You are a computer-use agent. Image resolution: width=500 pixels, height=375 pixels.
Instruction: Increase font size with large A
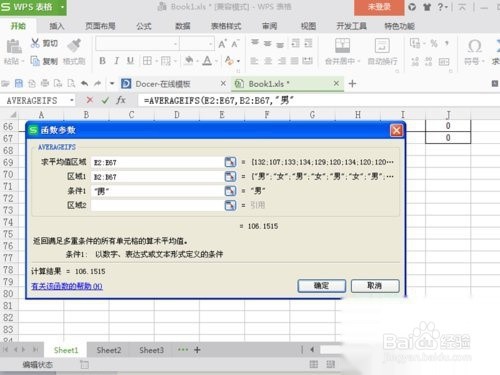(222, 44)
